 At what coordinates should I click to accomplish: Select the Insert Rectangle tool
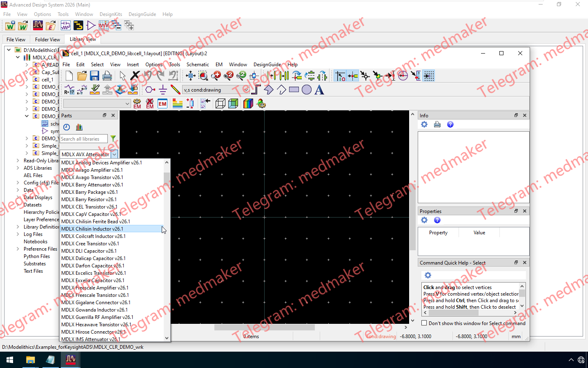click(x=294, y=90)
